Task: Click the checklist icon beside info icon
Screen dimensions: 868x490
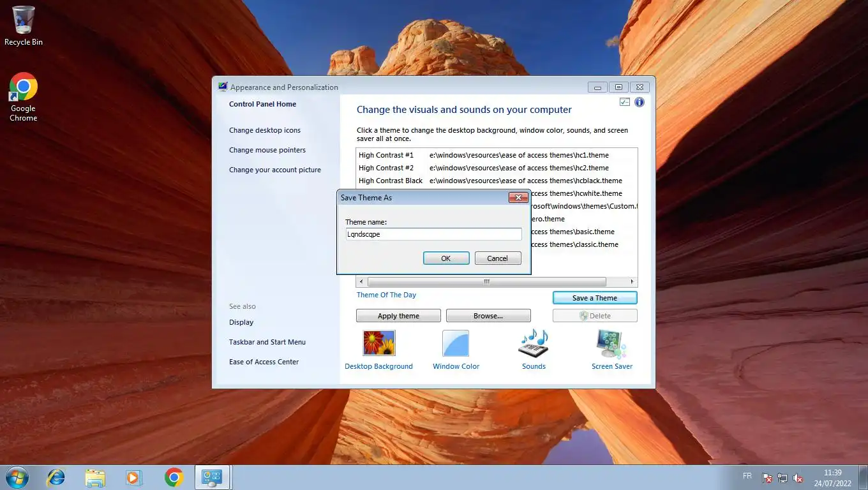Action: (x=625, y=102)
